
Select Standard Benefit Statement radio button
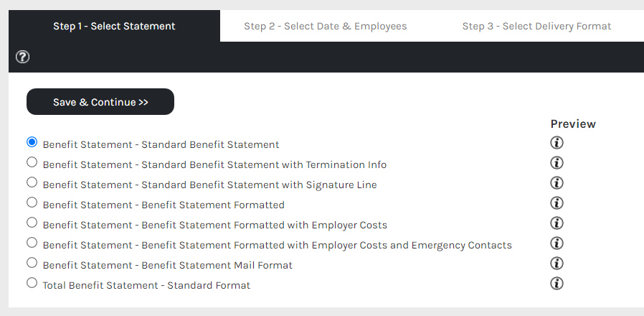(32, 142)
